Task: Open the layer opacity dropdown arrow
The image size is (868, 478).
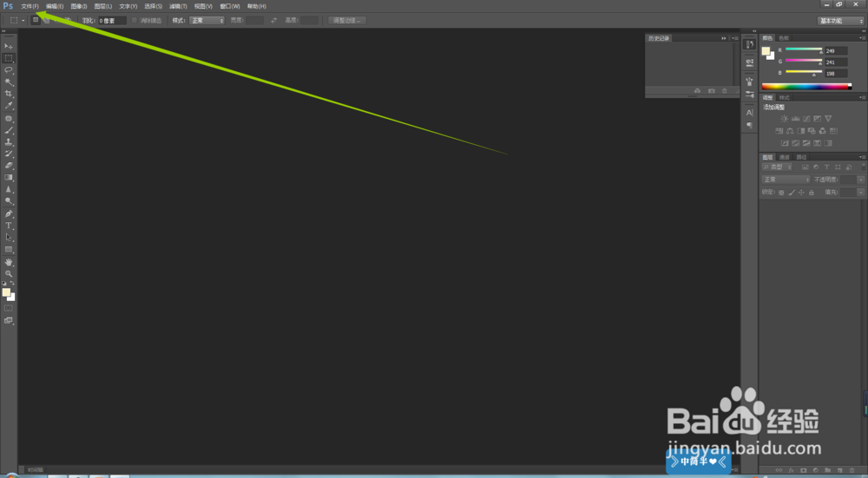Action: [x=861, y=180]
